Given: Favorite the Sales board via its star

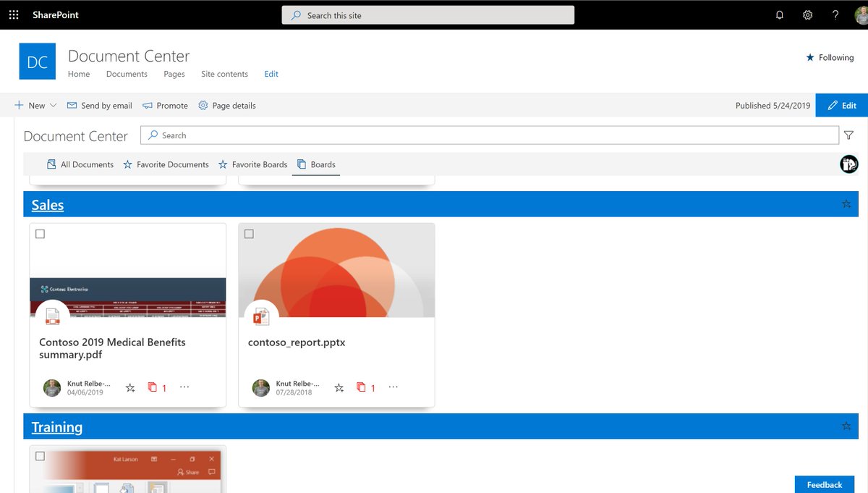Looking at the screenshot, I should 846,204.
